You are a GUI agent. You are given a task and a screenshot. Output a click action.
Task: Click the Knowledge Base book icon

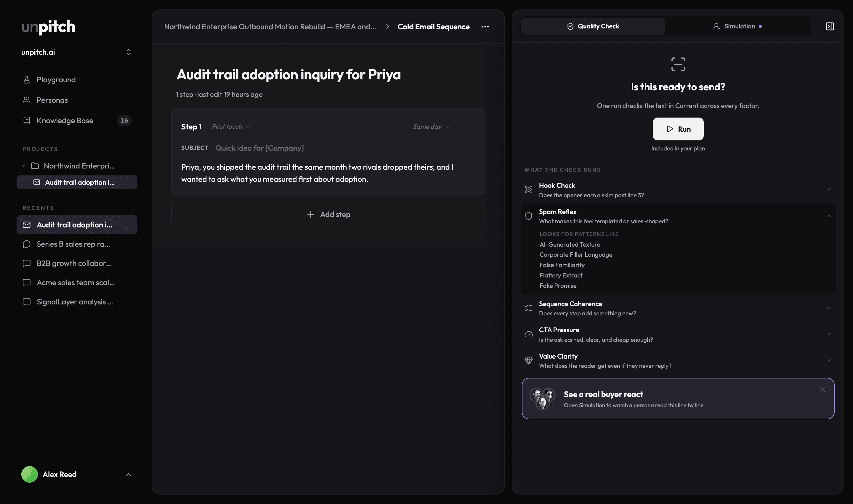pyautogui.click(x=26, y=121)
